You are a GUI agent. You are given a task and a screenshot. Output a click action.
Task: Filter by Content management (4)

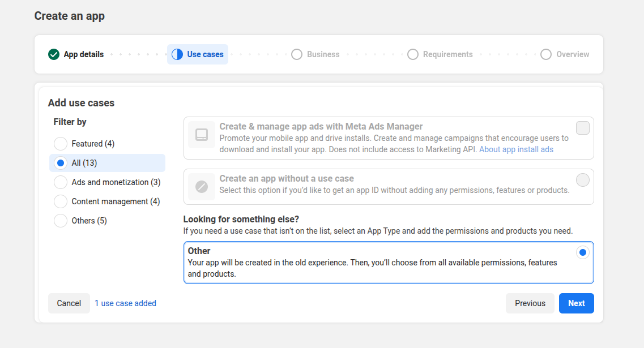pyautogui.click(x=61, y=201)
